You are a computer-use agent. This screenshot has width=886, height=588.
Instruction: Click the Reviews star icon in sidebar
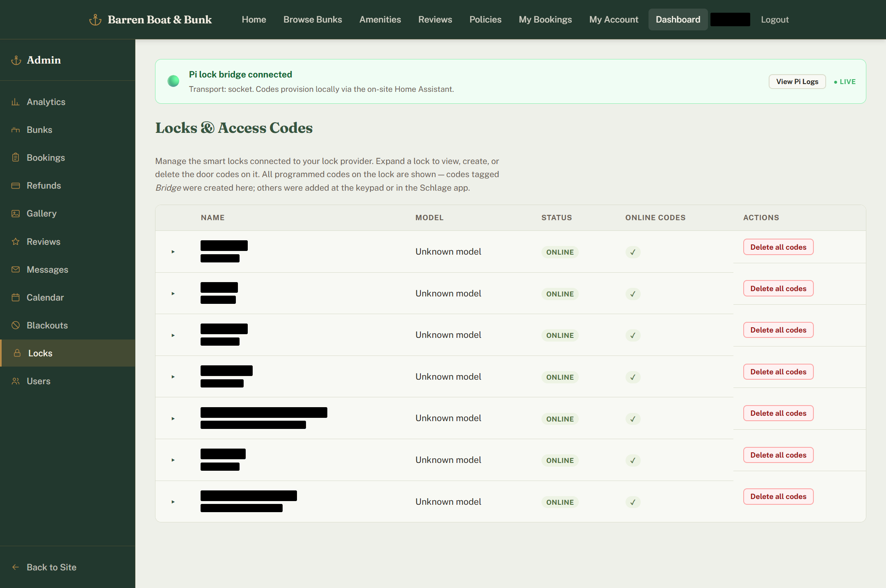(16, 242)
